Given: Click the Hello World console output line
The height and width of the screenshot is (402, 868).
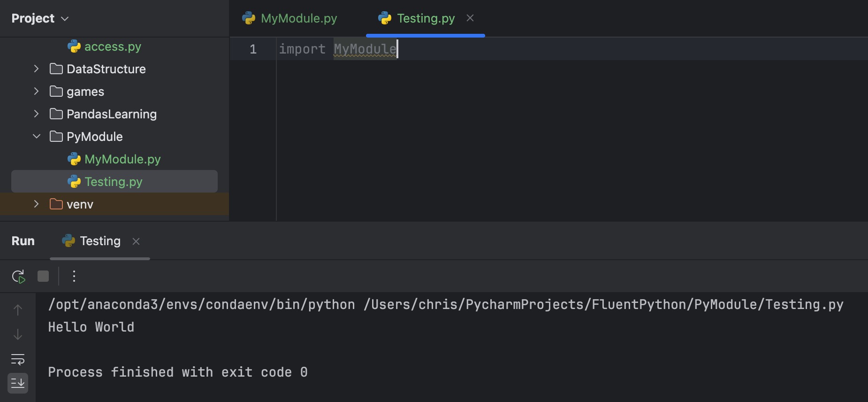Looking at the screenshot, I should click(91, 327).
